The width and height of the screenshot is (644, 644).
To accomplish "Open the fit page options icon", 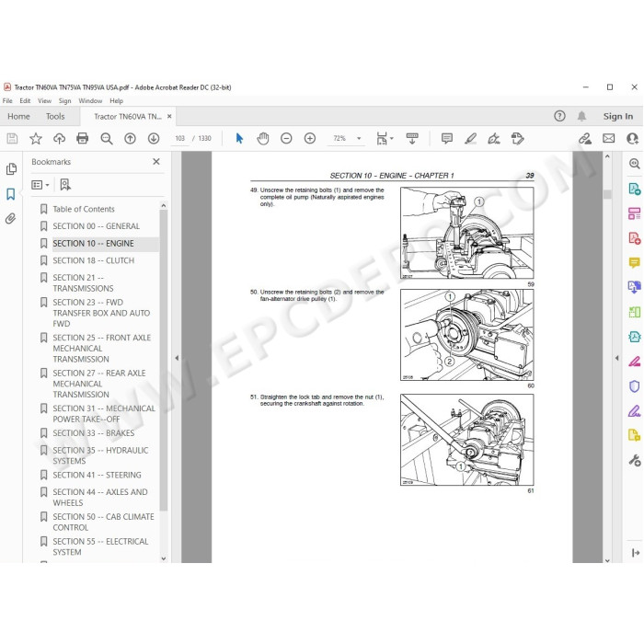I will [x=384, y=138].
